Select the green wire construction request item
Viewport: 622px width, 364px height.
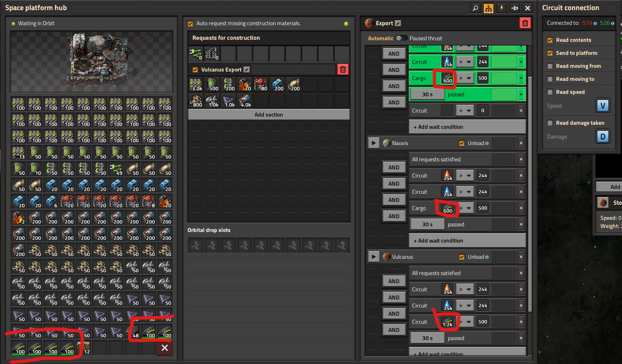tap(196, 53)
